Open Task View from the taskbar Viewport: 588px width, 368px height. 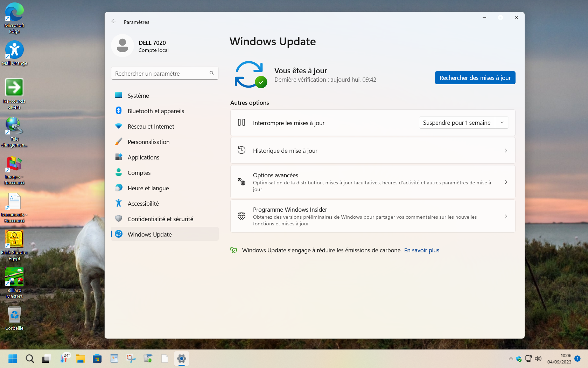pos(47,359)
